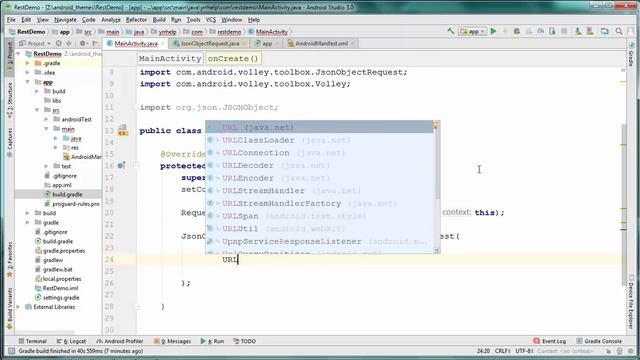
Task: Open the Project panel settings gear
Action: click(x=83, y=43)
